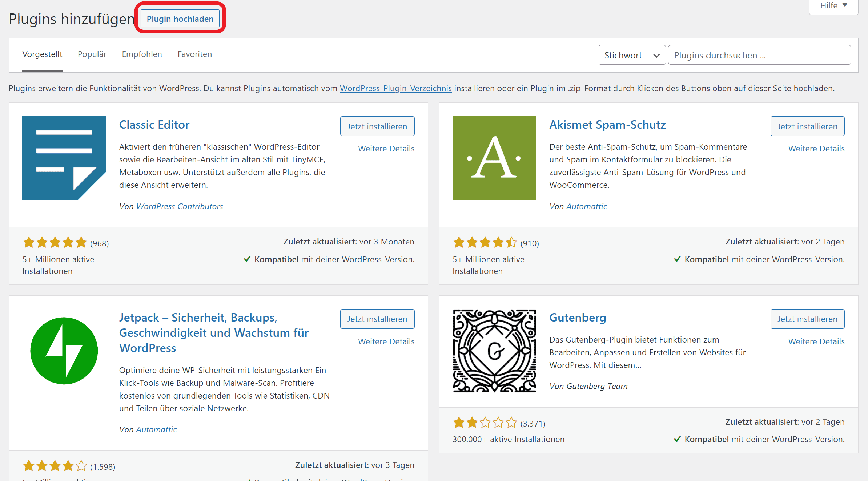Install the Gutenberg plugin
This screenshot has height=481, width=868.
tap(808, 319)
